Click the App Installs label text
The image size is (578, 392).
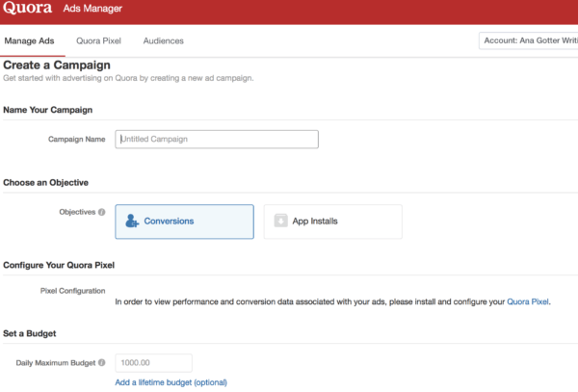[x=315, y=222]
